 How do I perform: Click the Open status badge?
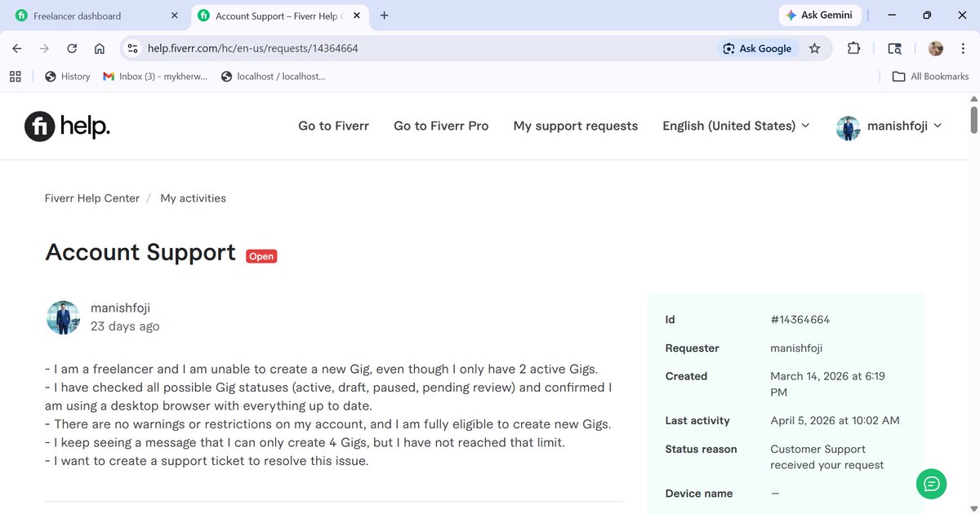click(261, 256)
